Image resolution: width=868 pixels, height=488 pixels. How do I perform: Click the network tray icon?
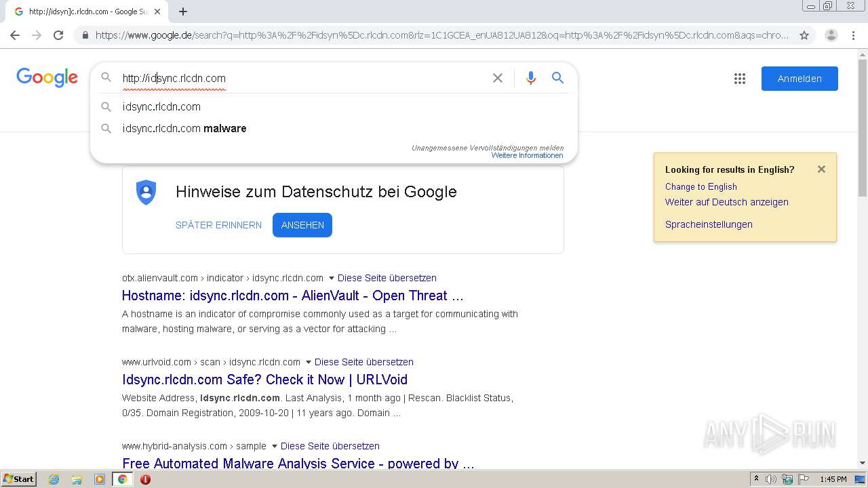point(787,479)
